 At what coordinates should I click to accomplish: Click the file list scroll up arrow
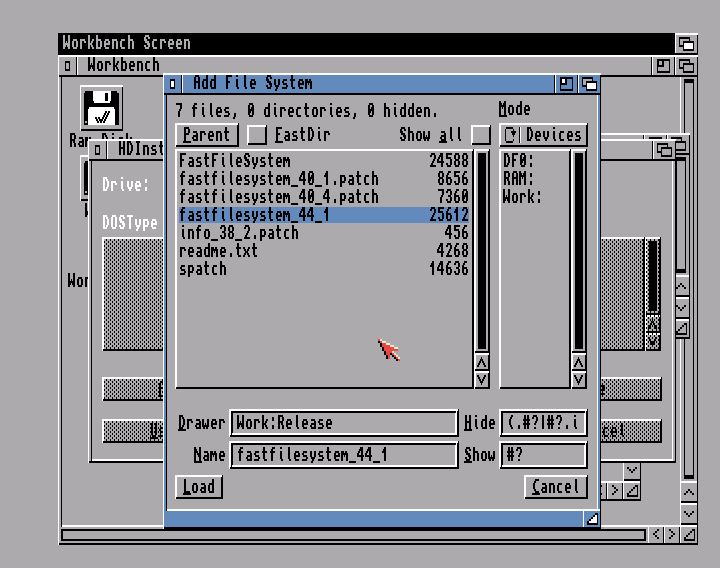point(481,362)
